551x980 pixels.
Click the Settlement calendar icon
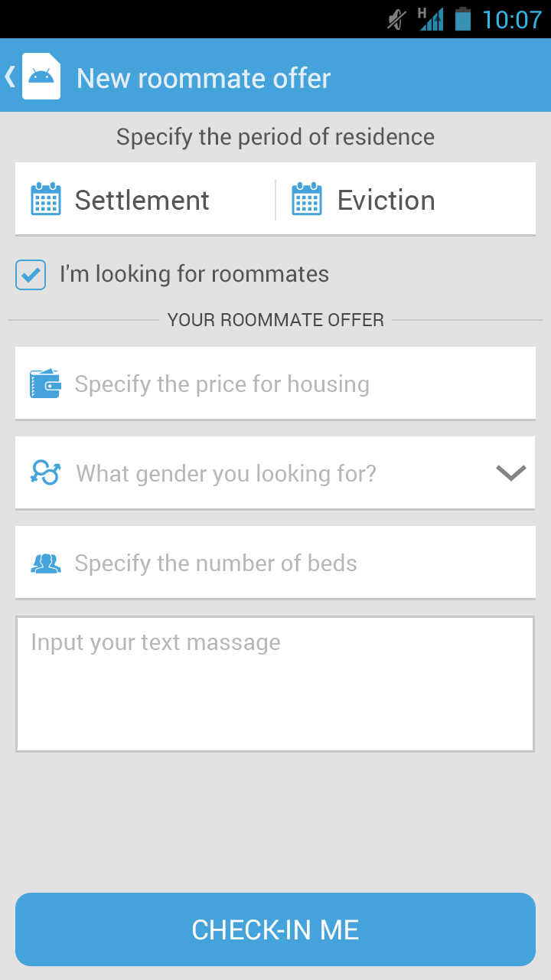[x=46, y=200]
